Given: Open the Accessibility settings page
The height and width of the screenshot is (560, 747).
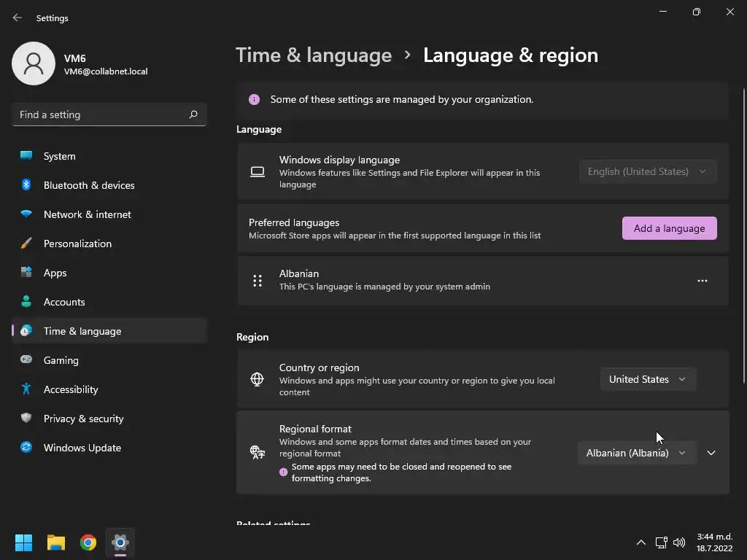Looking at the screenshot, I should pos(71,389).
